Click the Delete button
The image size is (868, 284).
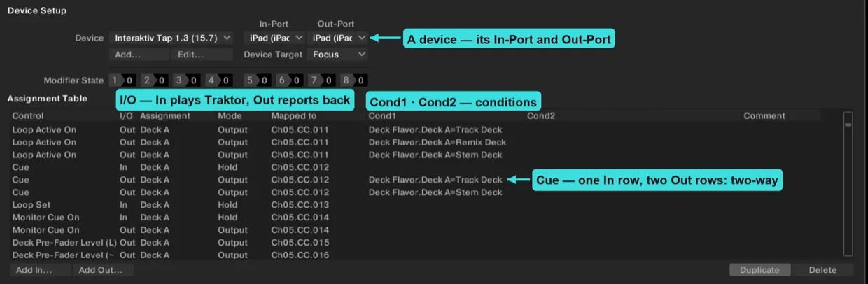pos(823,270)
